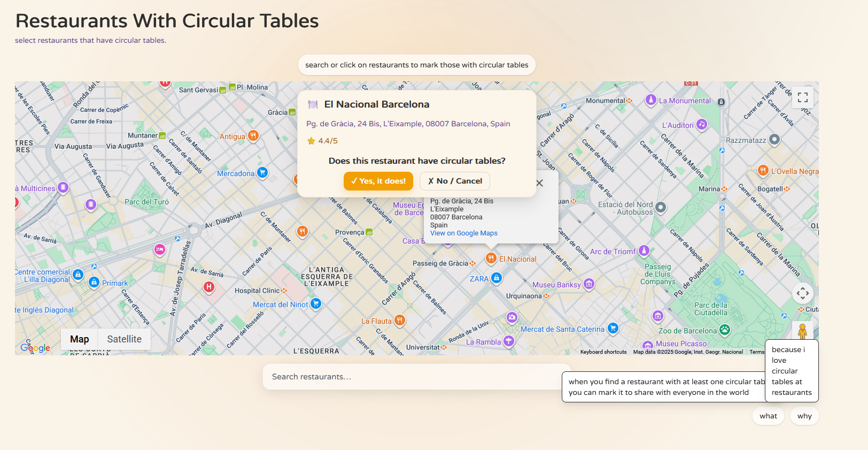Click the Arc de Triomf pin

tap(644, 250)
